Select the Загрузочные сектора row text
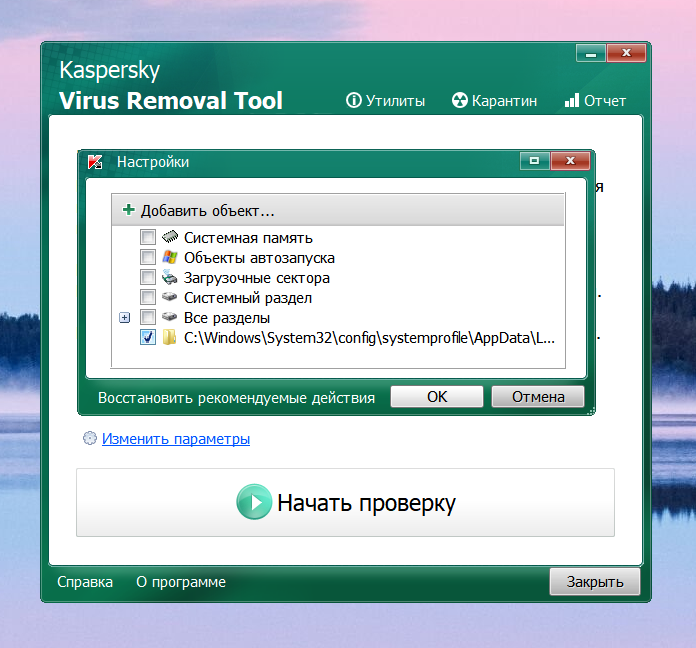The width and height of the screenshot is (696, 648). coord(257,278)
